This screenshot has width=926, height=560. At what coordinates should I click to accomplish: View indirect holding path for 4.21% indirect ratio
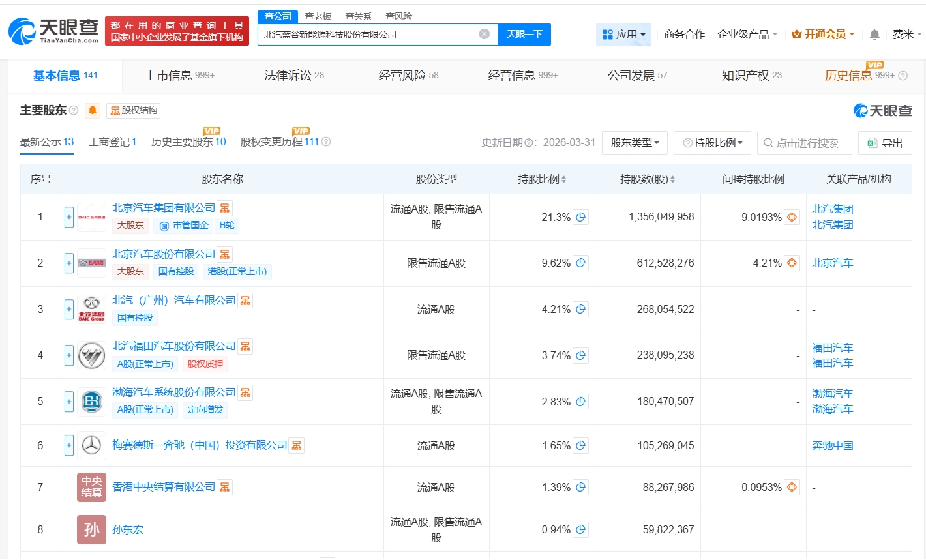[792, 263]
